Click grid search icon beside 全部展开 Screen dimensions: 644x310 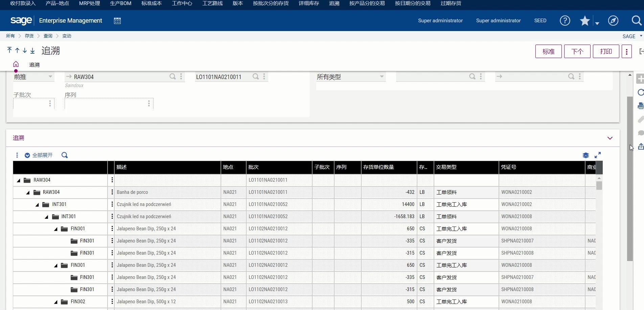tap(65, 155)
